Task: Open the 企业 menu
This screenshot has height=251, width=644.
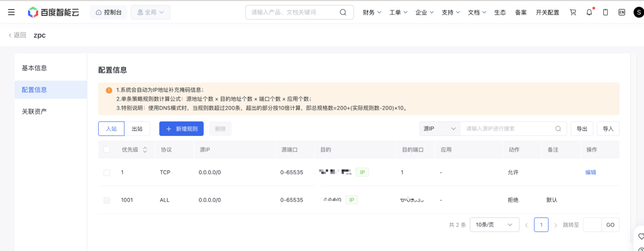Action: 424,12
